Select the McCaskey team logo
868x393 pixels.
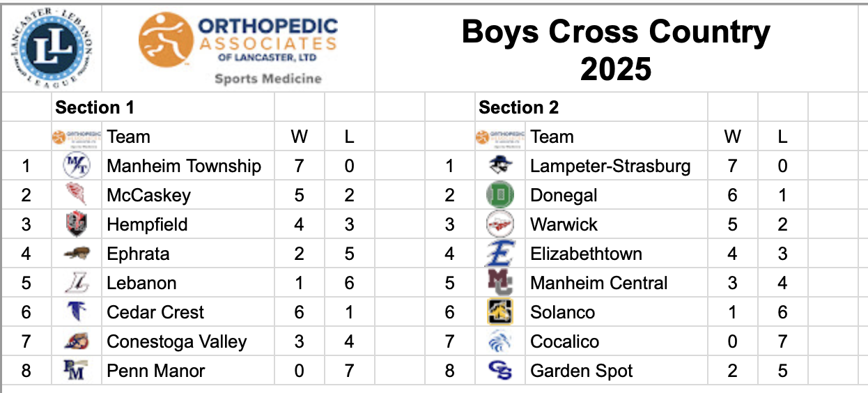coord(75,195)
